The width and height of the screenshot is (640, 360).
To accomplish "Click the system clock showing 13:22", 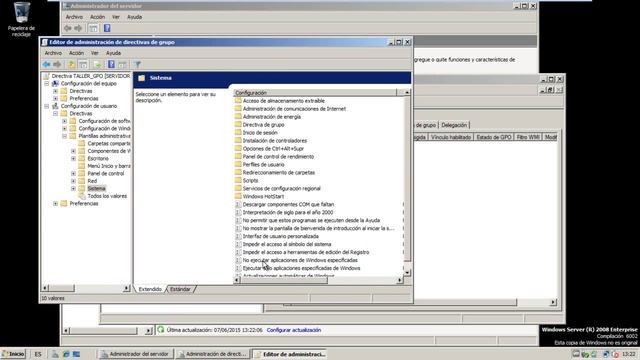I will click(x=629, y=354).
